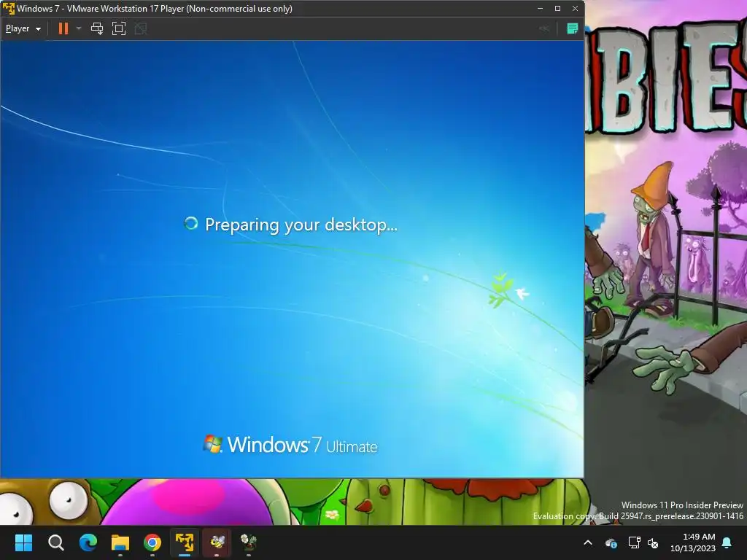Open the bee icon app in taskbar

click(x=217, y=542)
